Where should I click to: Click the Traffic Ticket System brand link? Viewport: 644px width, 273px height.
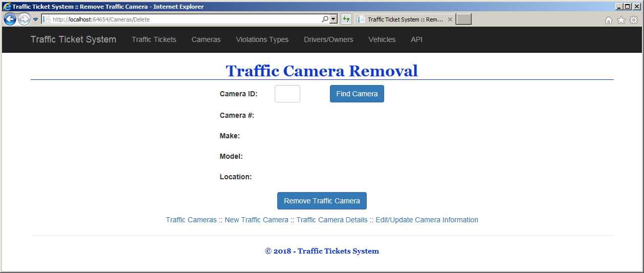[73, 39]
